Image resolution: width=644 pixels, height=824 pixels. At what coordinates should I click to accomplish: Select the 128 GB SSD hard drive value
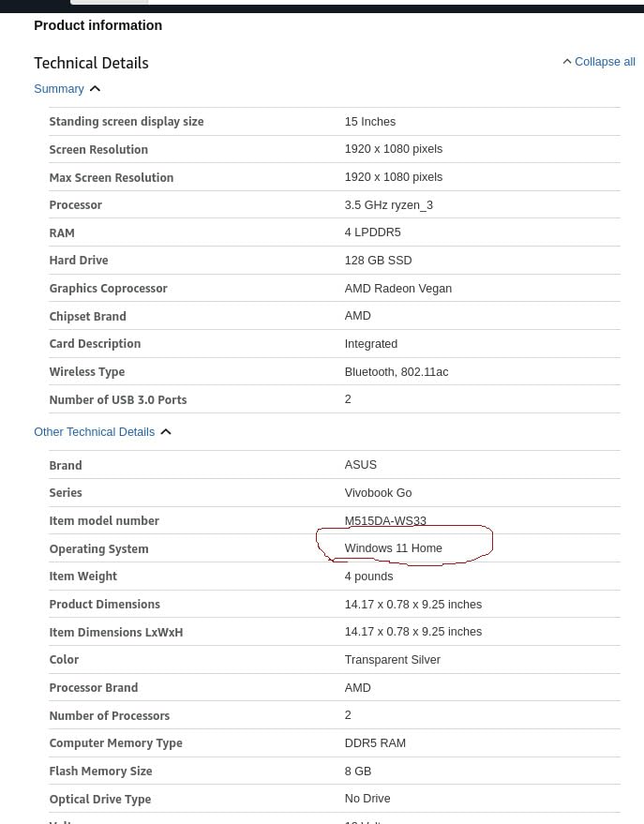coord(378,260)
